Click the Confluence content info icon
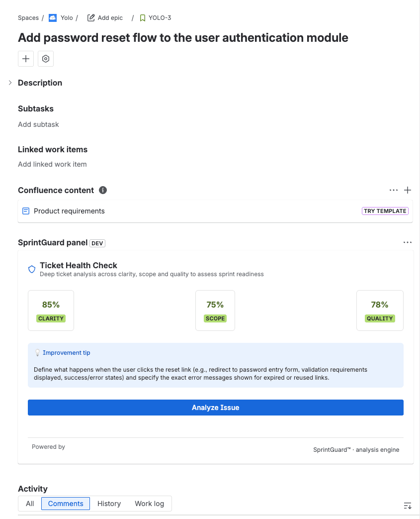Image resolution: width=420 pixels, height=519 pixels. tap(103, 190)
